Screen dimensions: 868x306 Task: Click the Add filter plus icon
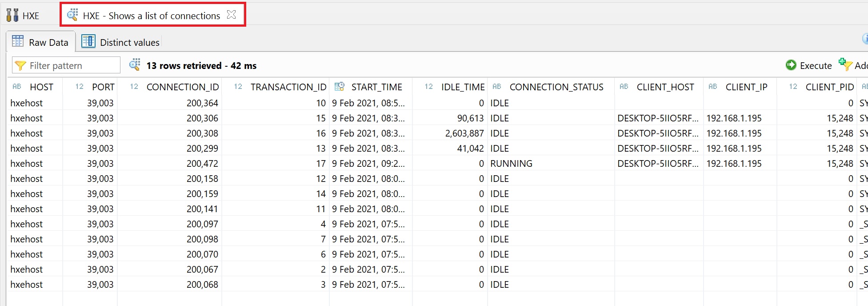point(844,64)
